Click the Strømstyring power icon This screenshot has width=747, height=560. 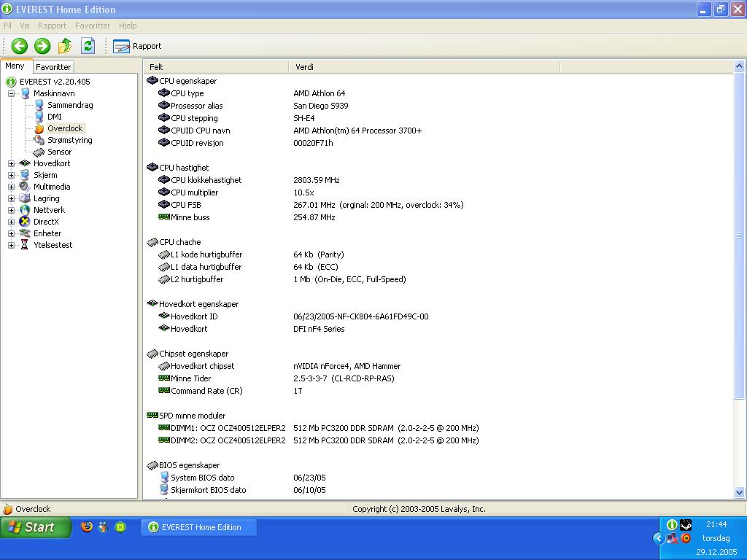(x=39, y=140)
